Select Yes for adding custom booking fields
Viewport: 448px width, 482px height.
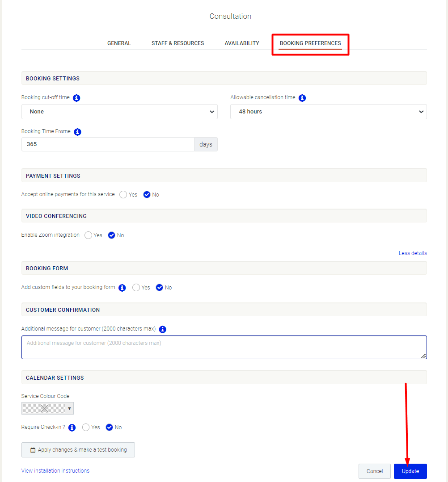pos(136,287)
